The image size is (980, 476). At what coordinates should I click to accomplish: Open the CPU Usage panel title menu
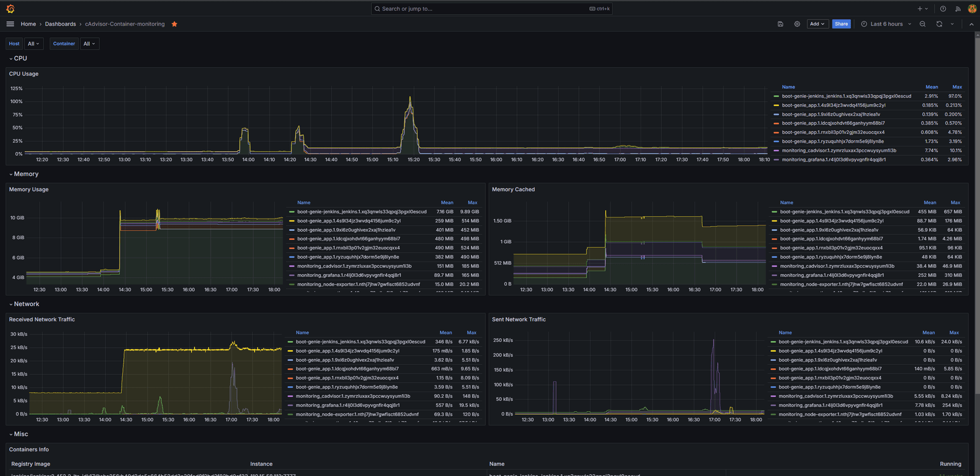tap(23, 74)
